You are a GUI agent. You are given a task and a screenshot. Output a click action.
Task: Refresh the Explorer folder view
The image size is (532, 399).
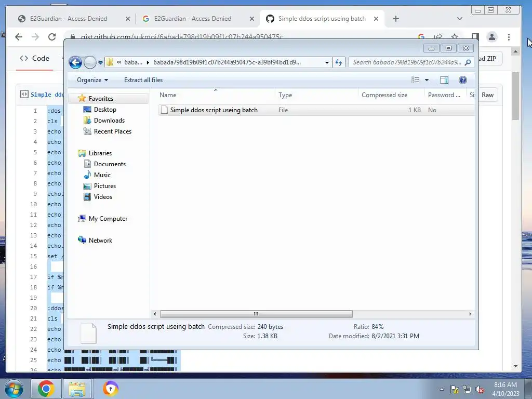339,62
